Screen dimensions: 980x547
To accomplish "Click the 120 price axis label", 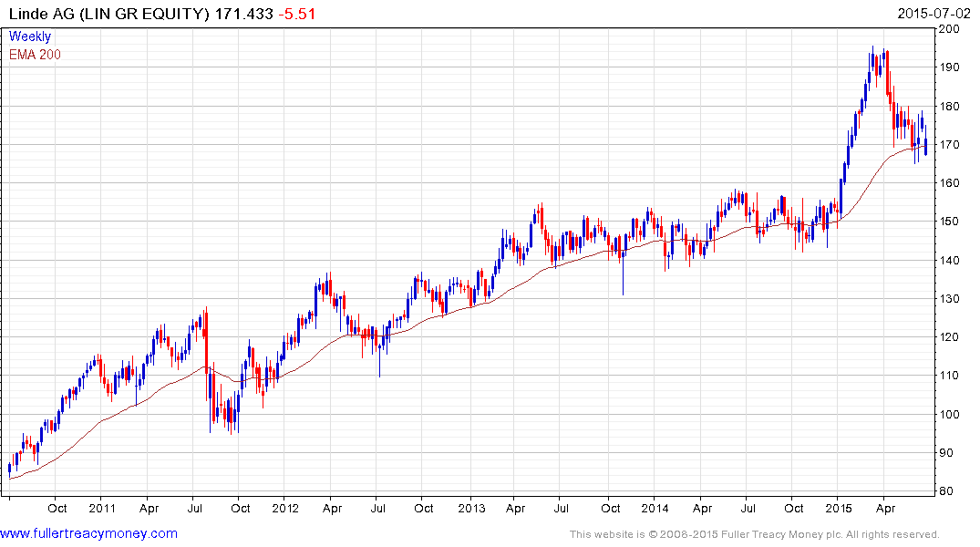I will pos(949,337).
